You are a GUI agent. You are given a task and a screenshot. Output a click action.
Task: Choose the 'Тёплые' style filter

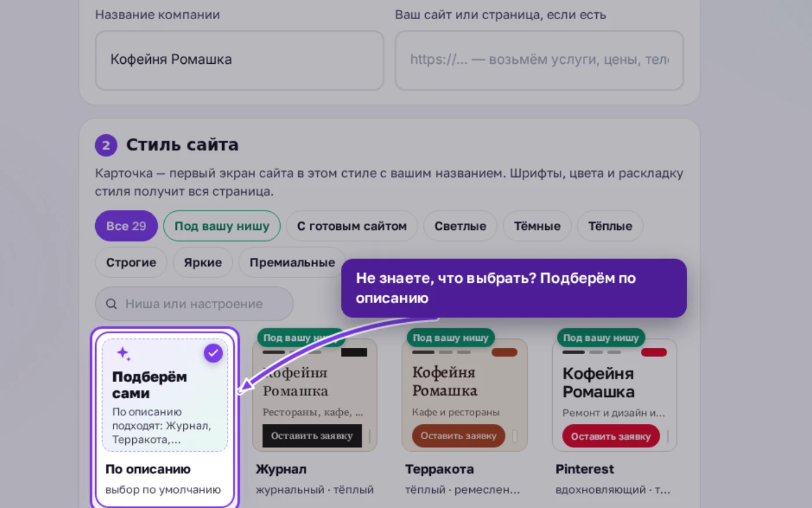[610, 226]
